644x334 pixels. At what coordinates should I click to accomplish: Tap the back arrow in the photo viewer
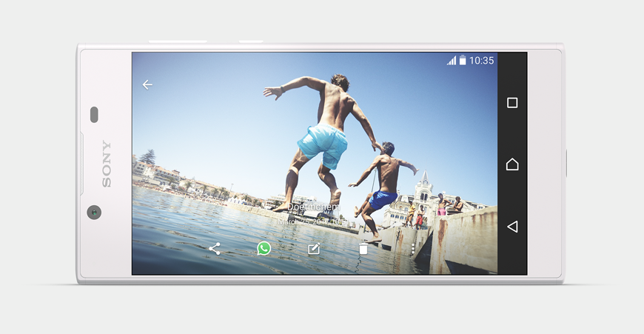pos(147,84)
